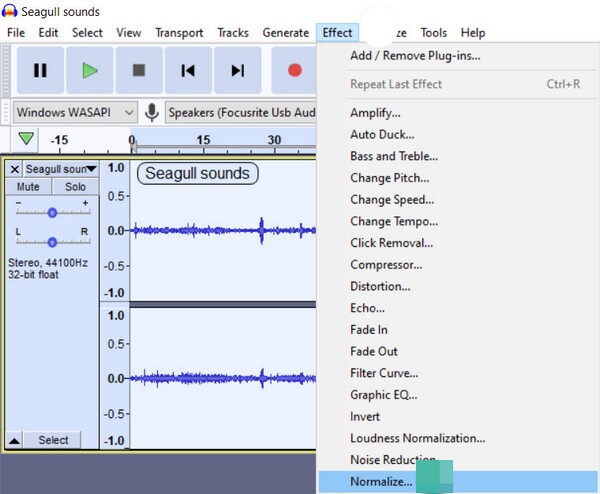This screenshot has height=494, width=600.
Task: Choose the Change Tempo effect
Action: click(458, 221)
